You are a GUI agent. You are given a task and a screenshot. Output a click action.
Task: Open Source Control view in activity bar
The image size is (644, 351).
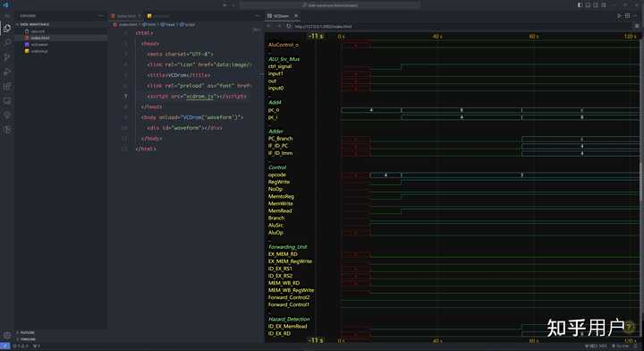pos(7,57)
